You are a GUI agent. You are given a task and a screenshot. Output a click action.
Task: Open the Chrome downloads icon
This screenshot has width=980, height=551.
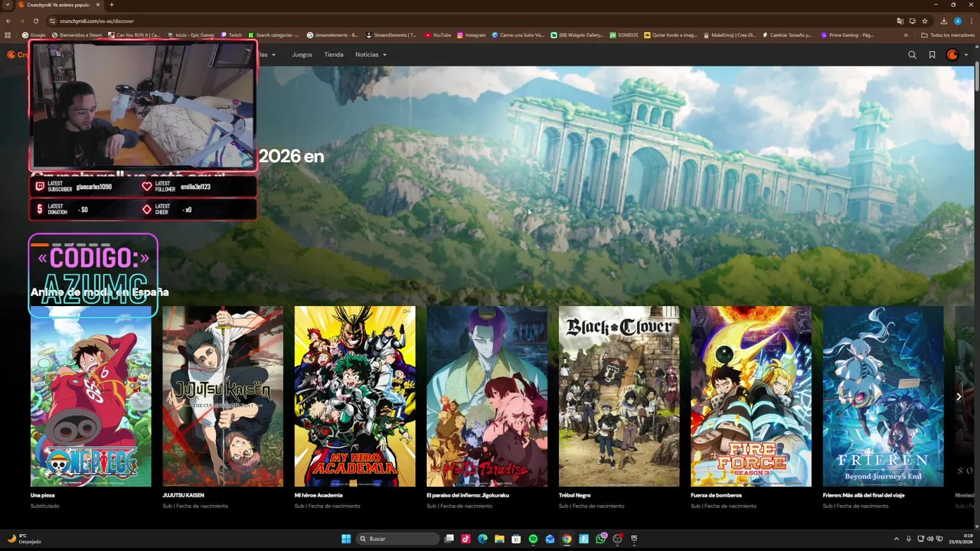pos(944,21)
